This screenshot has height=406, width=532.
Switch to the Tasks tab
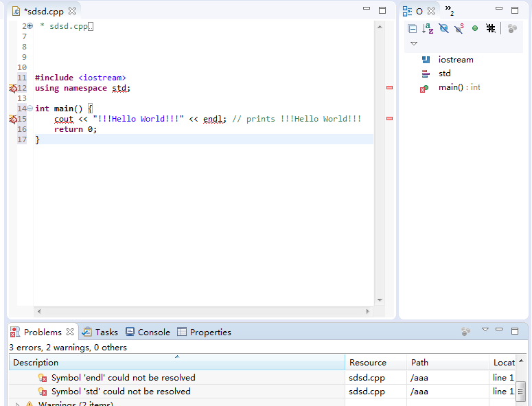click(100, 332)
